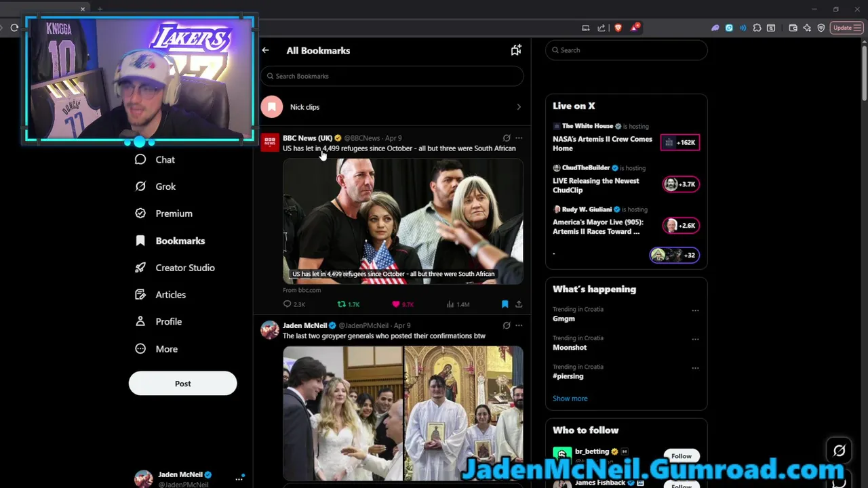Screen dimensions: 868x488
Task: Click the Brave VPN shield icon
Action: pyautogui.click(x=821, y=28)
